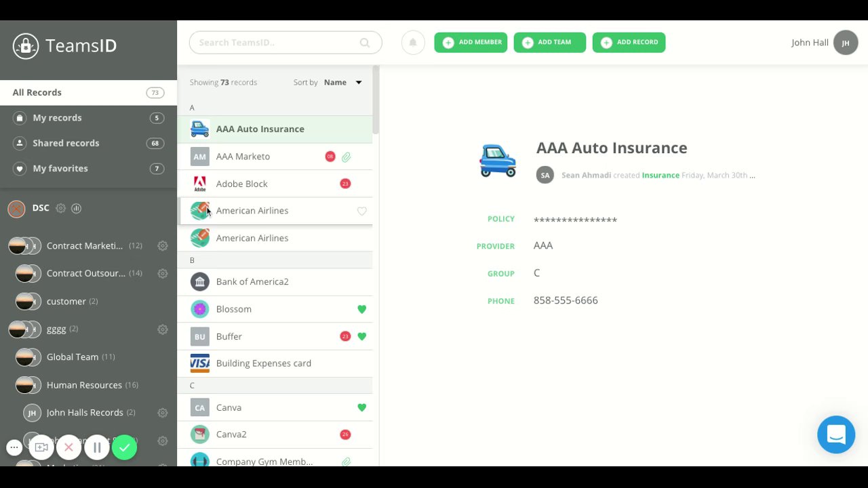Screen dimensions: 868x488
Task: Click the ADD MEMBER button
Action: click(471, 43)
